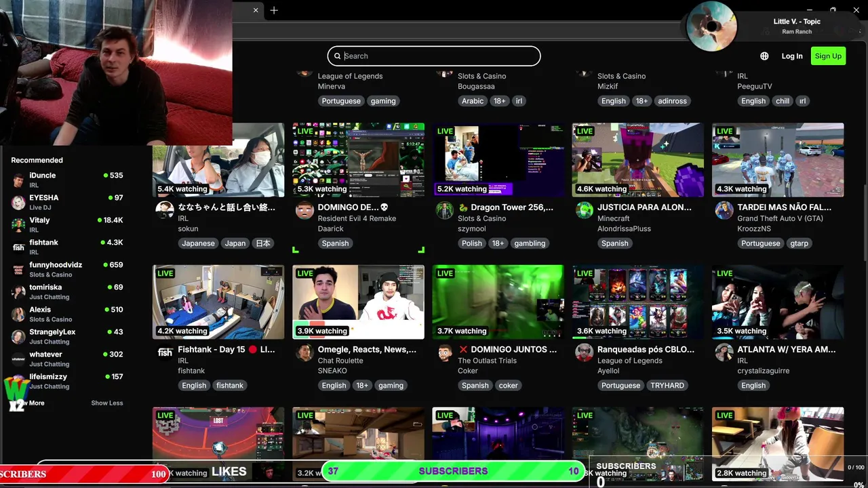Image resolution: width=868 pixels, height=488 pixels.
Task: Select the coker tag under Coker
Action: click(508, 386)
